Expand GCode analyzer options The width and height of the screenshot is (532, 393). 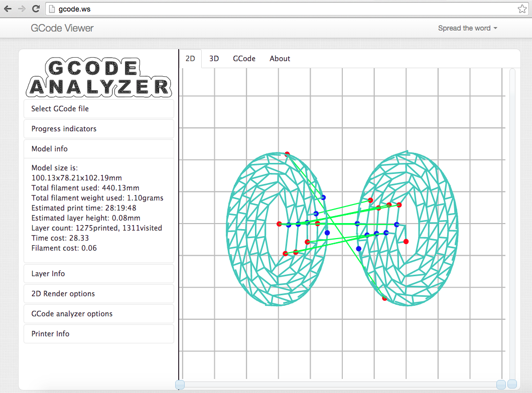(99, 314)
